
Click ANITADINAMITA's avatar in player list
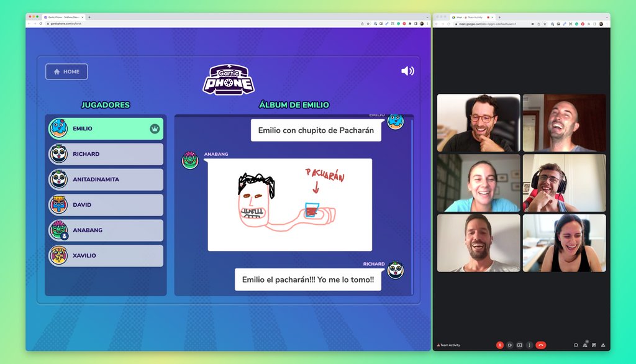(59, 179)
